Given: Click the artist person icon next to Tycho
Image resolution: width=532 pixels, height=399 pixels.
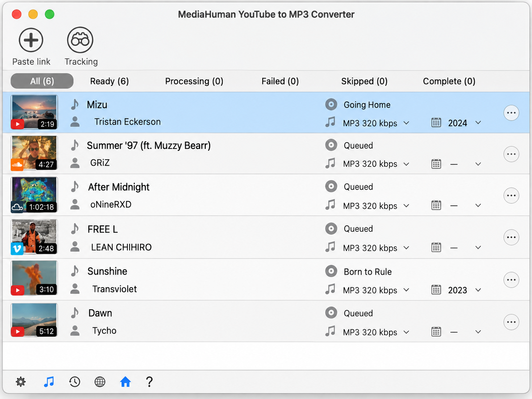Looking at the screenshot, I should point(75,331).
